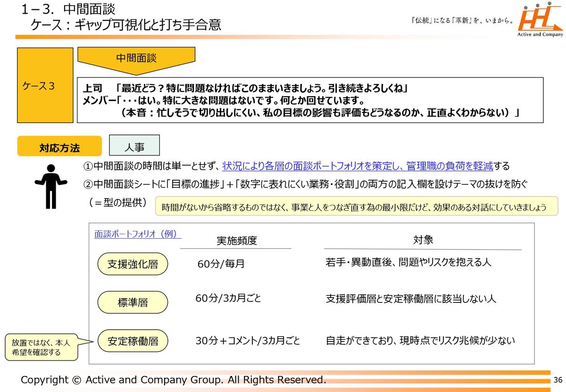The image size is (566, 392).
Task: Open the 面談ポートフォリオ（例） link
Action: (138, 234)
